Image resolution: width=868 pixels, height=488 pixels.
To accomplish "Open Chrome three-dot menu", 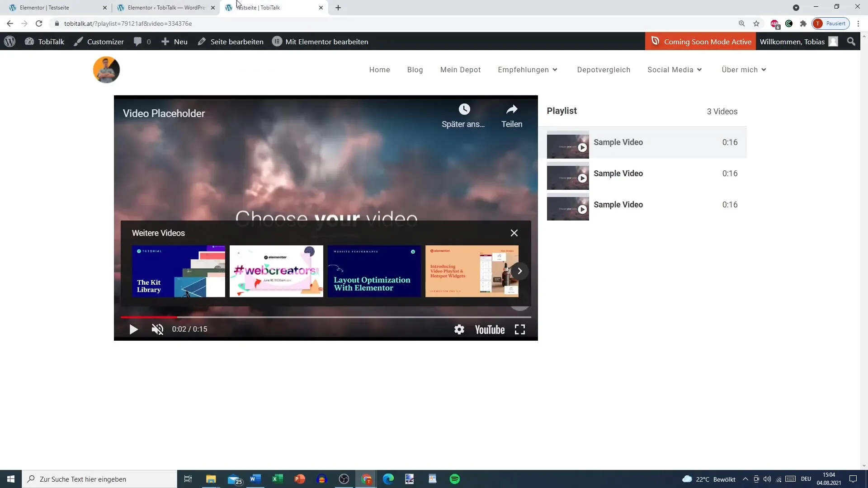I will click(x=858, y=23).
